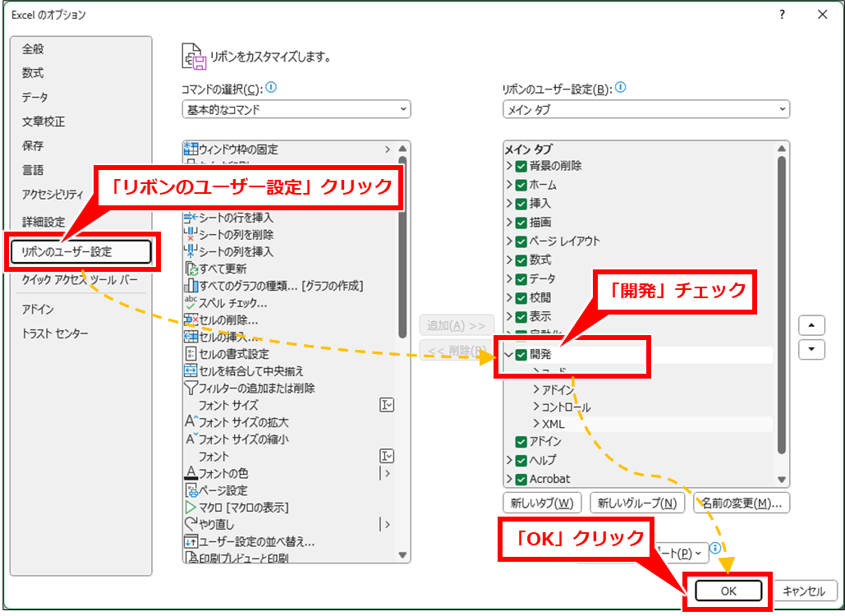
Task: Click the すべて更新 refresh icon
Action: click(191, 269)
